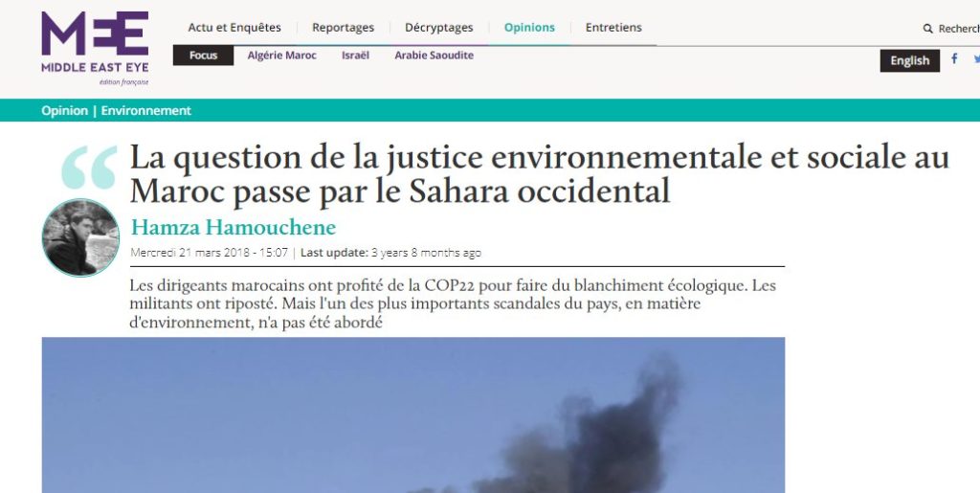The height and width of the screenshot is (493, 980).
Task: Switch to the English edition
Action: 909,60
